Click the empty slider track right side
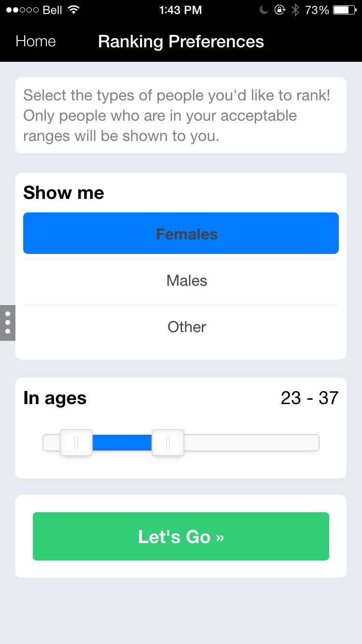The height and width of the screenshot is (644, 362). tap(251, 443)
